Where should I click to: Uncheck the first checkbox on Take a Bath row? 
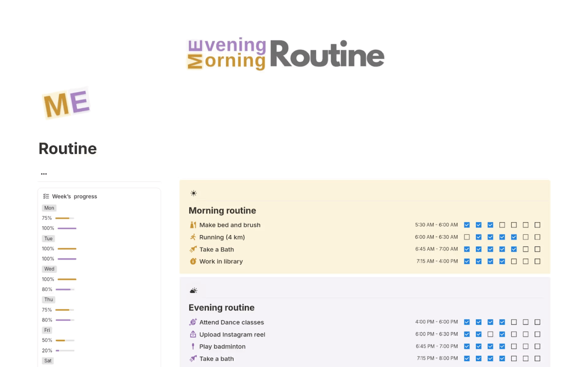(467, 249)
